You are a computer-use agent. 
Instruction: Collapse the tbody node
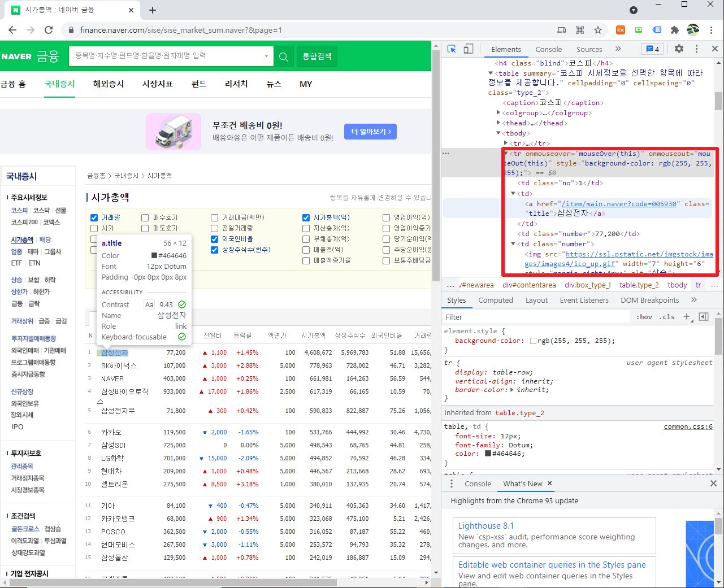[498, 133]
